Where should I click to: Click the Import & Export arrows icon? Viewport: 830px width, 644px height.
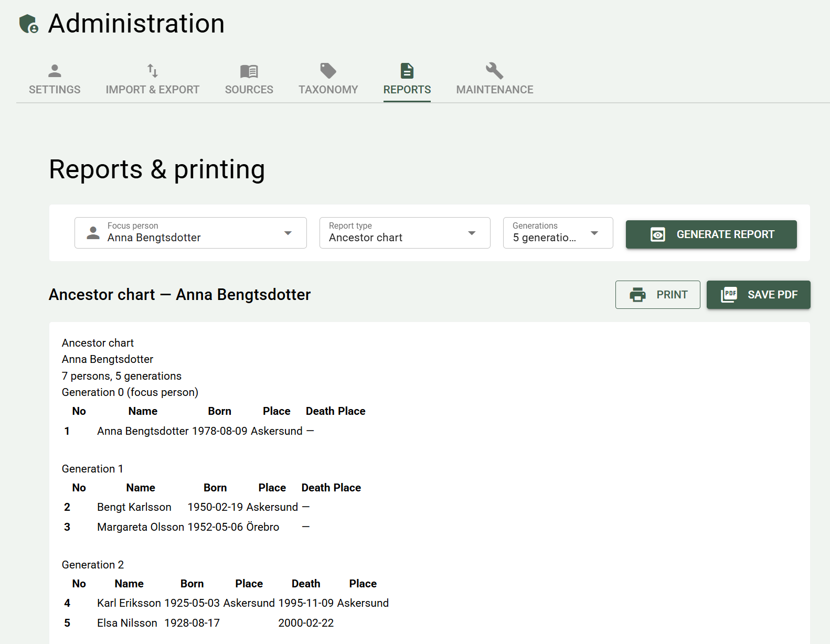[153, 71]
